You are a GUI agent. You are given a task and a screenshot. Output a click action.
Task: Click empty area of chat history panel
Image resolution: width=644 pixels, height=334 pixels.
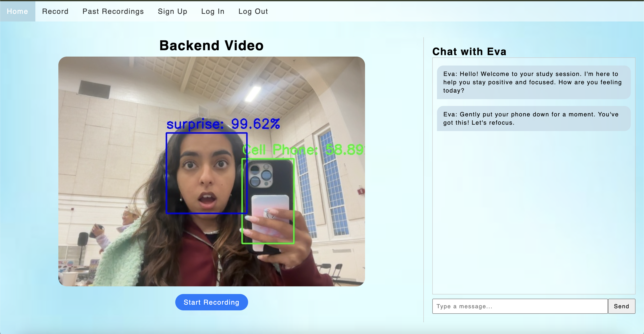coord(533,212)
